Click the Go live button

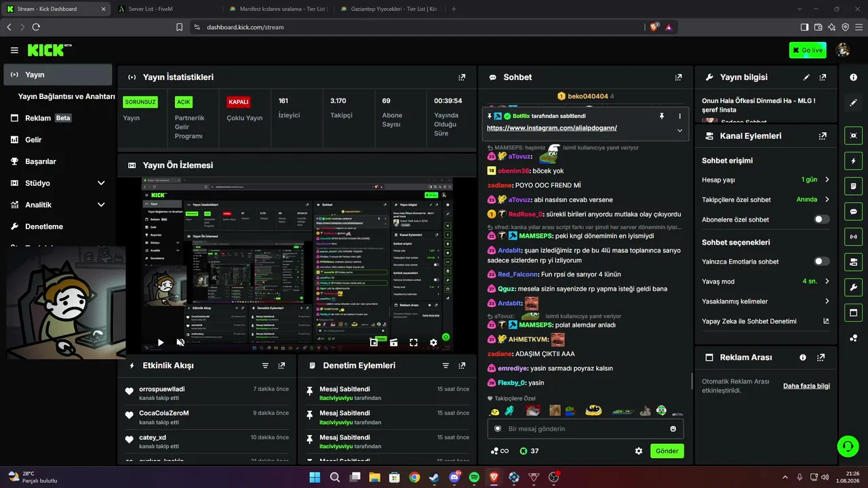click(808, 50)
